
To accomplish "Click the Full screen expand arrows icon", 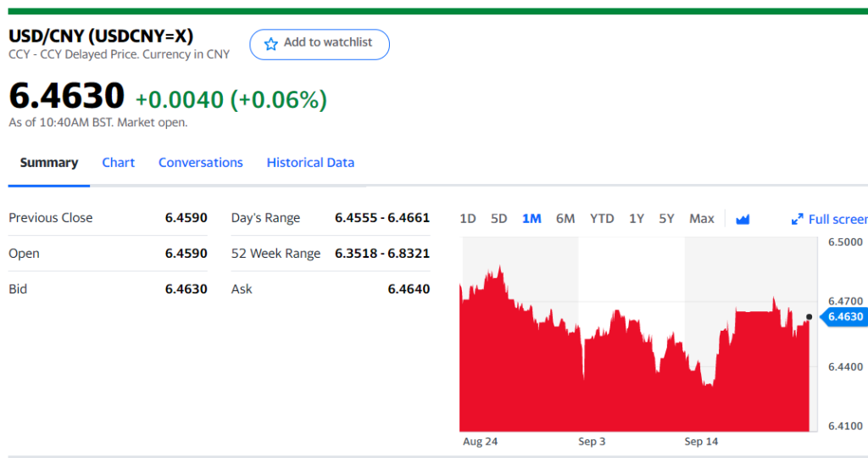I will coord(797,219).
